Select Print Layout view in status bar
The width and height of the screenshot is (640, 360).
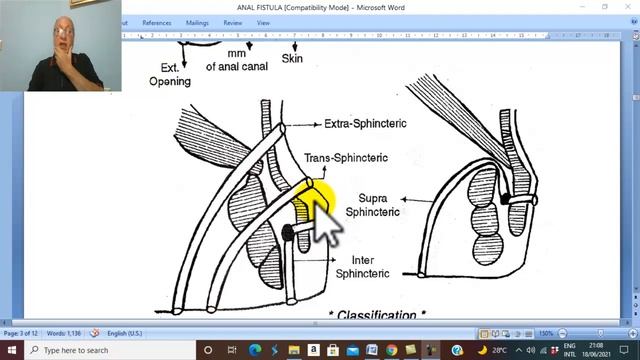pyautogui.click(x=484, y=334)
